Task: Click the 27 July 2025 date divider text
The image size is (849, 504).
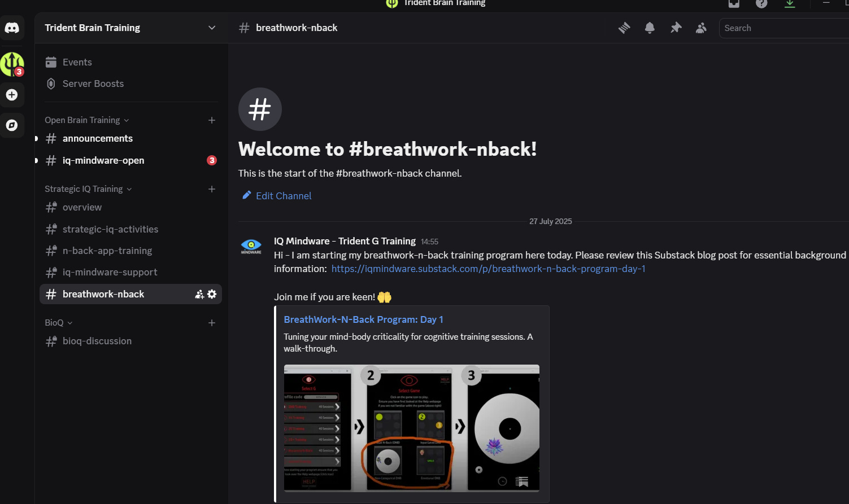Action: 551,221
